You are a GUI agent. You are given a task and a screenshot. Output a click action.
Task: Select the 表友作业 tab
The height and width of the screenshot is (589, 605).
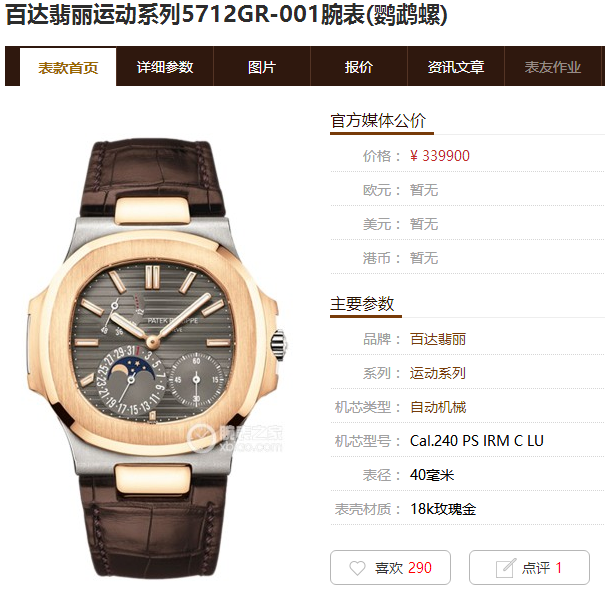[x=553, y=67]
